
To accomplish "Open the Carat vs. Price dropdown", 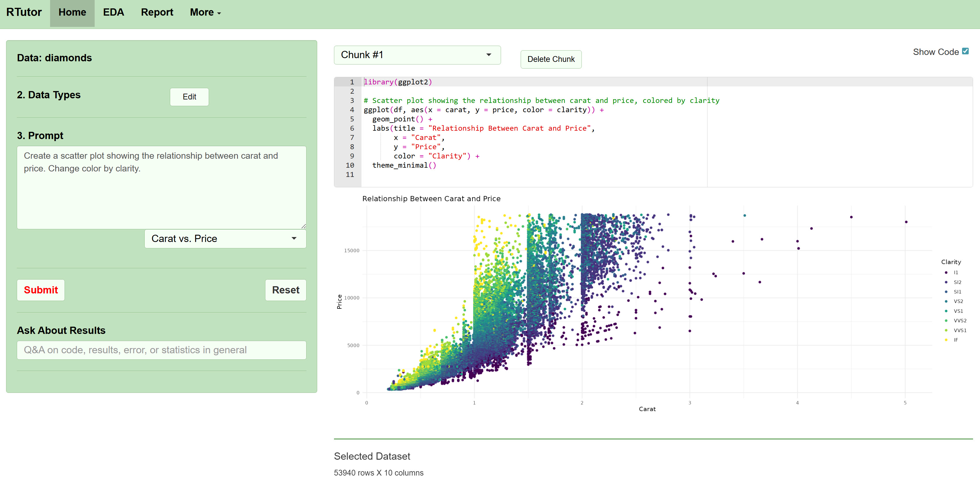I will tap(225, 238).
